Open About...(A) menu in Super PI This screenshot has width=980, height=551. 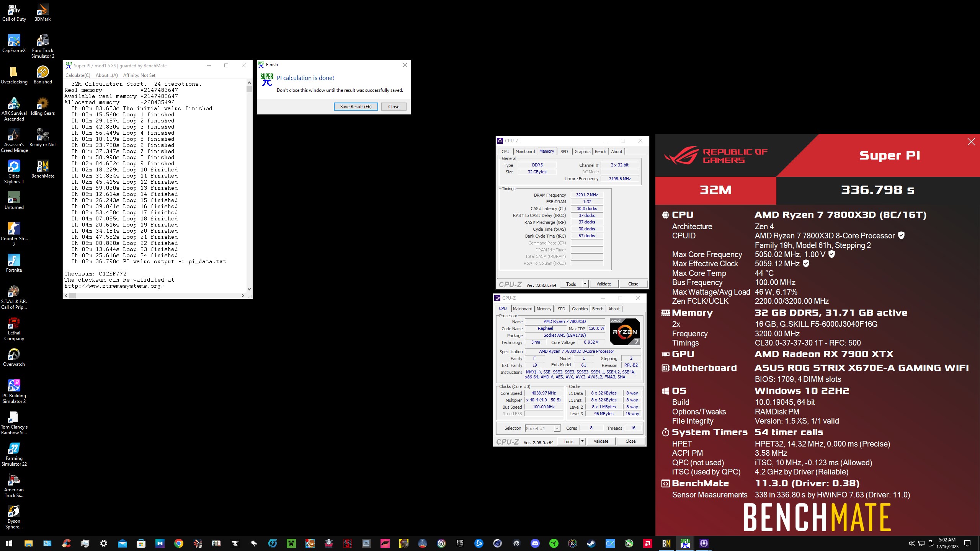[106, 75]
